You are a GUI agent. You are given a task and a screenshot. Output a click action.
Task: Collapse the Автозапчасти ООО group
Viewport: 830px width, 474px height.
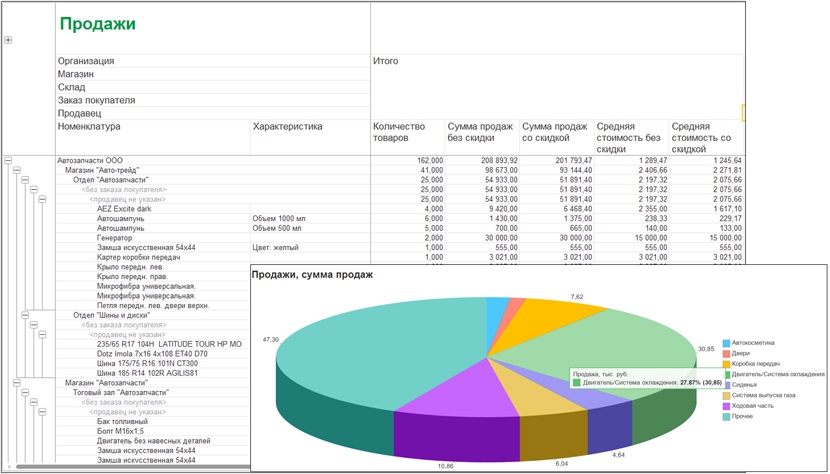8,160
